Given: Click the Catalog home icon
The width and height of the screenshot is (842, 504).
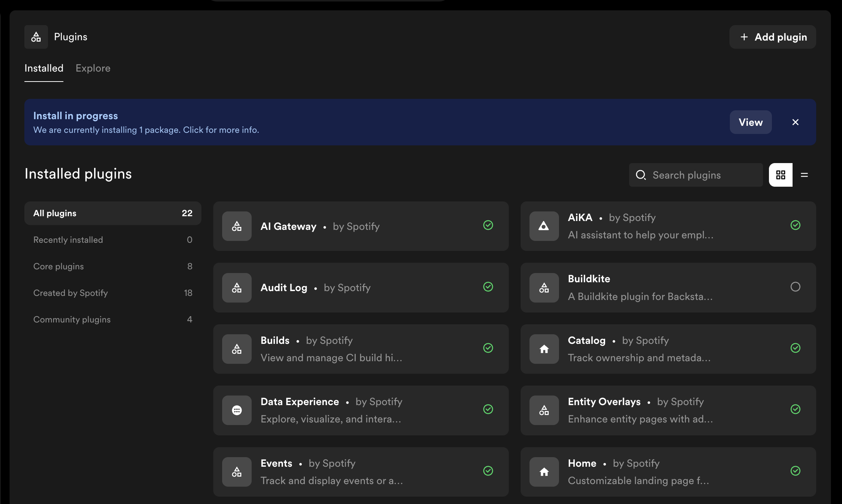Looking at the screenshot, I should (x=544, y=349).
